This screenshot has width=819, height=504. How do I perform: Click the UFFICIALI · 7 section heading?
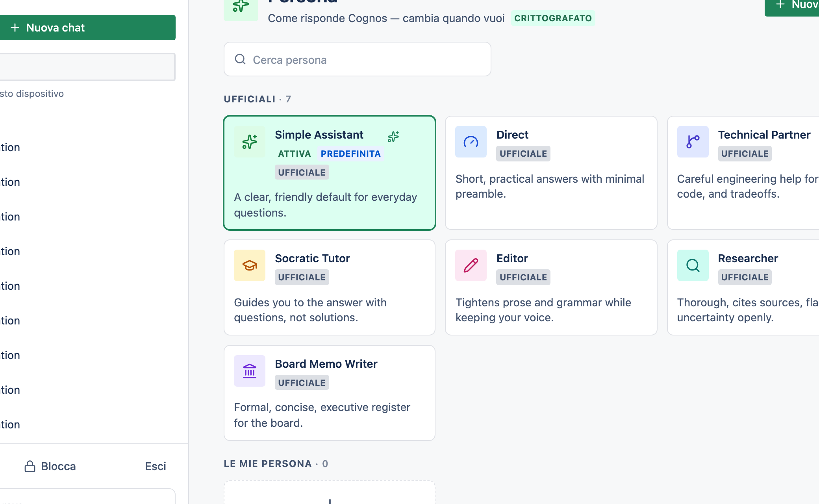[258, 99]
